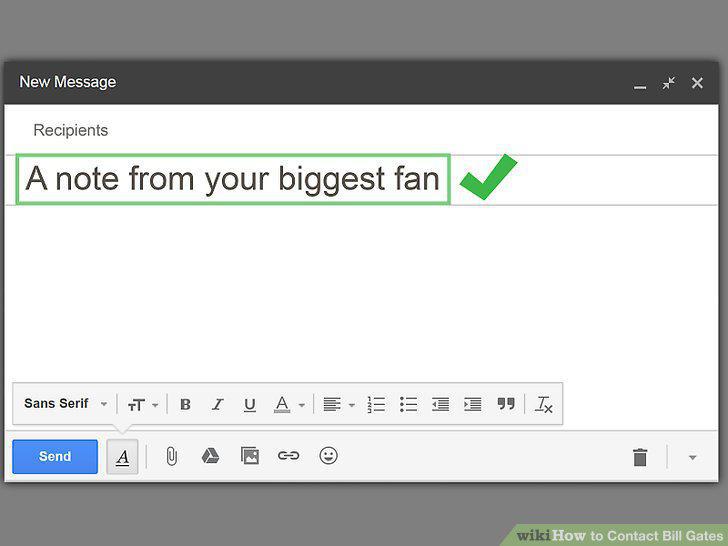This screenshot has width=728, height=546.
Task: Expand text size dropdown arrow
Action: [155, 405]
